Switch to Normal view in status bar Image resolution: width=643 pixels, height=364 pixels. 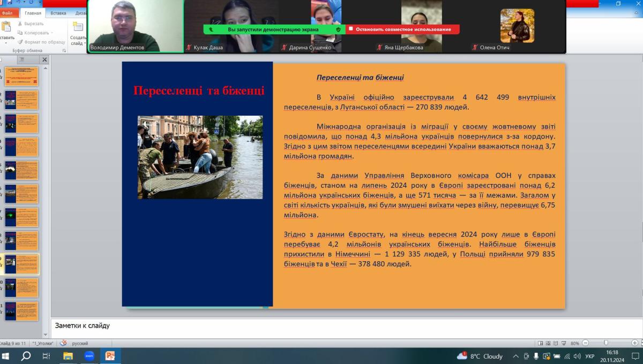(x=540, y=343)
